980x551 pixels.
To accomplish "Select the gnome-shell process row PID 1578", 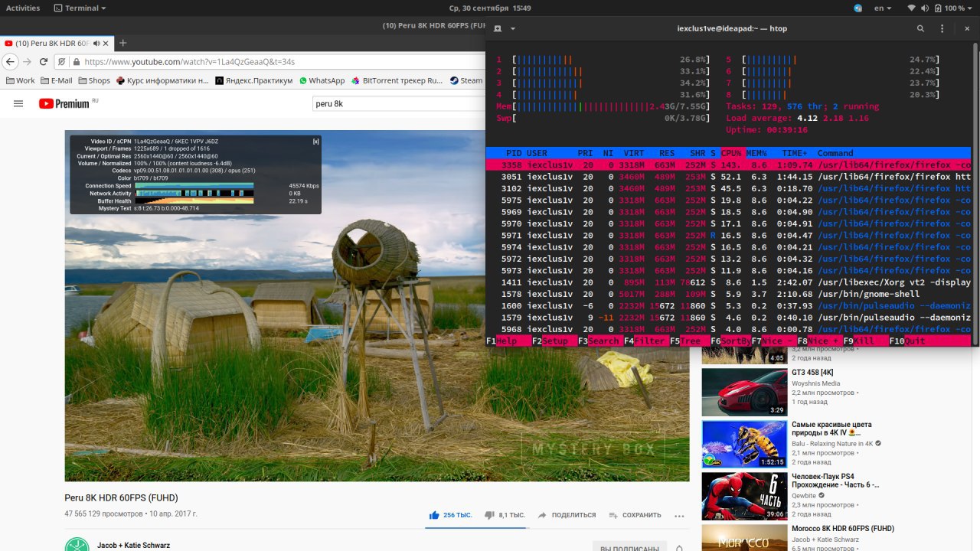I will tap(728, 294).
